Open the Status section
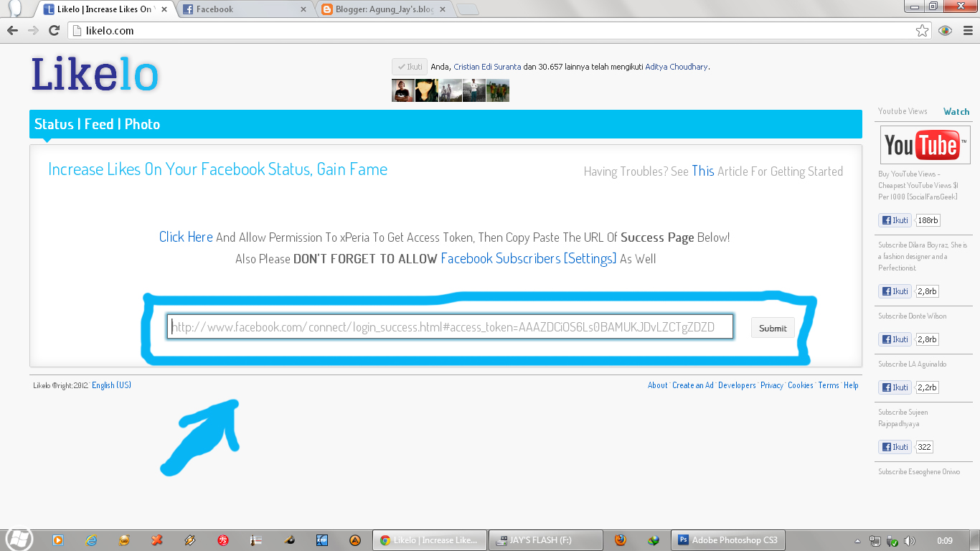 coord(54,124)
